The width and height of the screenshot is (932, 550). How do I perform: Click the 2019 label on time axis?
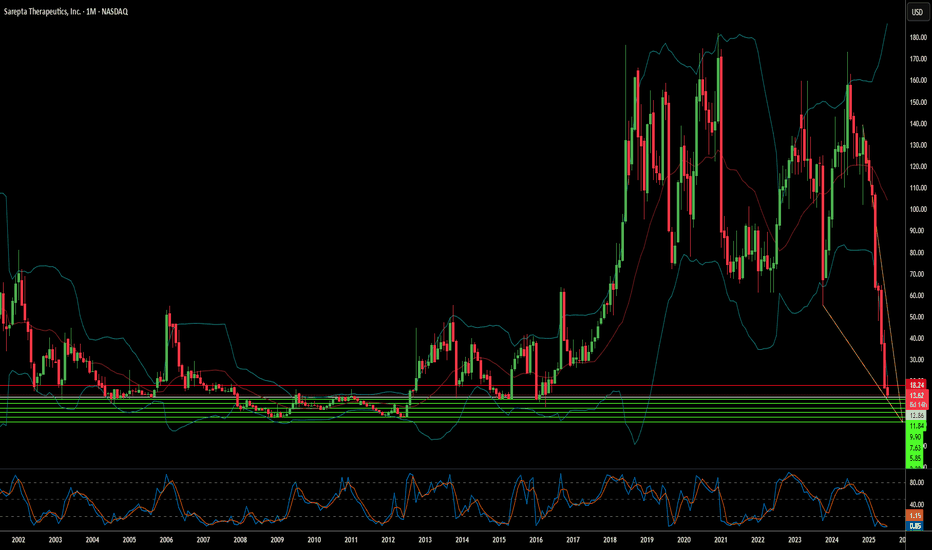[x=647, y=540]
